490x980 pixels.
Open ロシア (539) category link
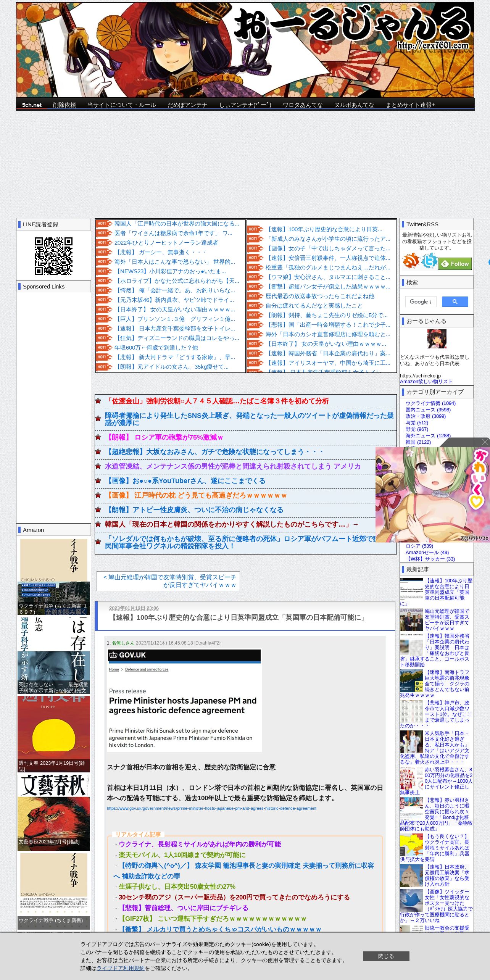tap(419, 546)
